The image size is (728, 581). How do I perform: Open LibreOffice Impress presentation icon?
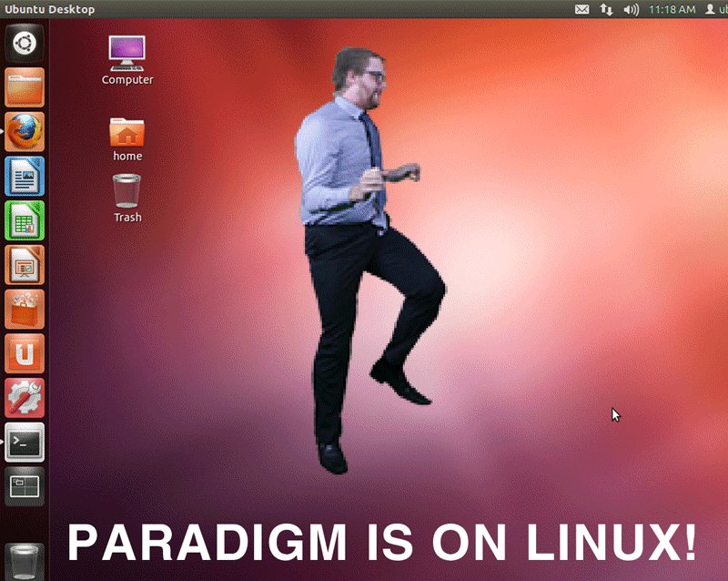point(25,265)
